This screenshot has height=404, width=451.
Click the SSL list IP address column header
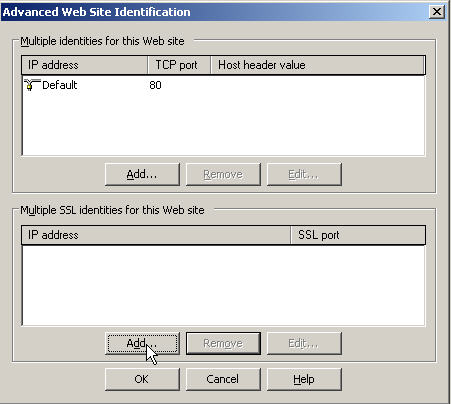156,235
